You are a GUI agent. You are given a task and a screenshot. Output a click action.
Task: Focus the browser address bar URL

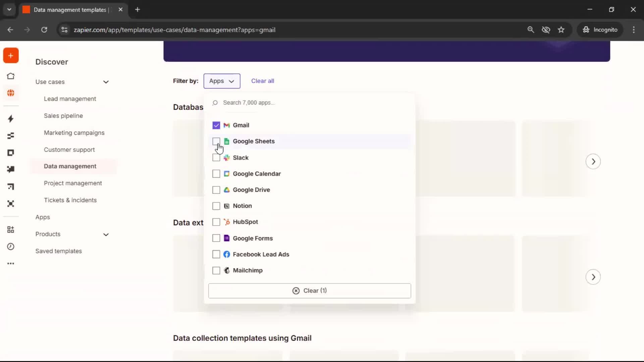[x=174, y=30]
